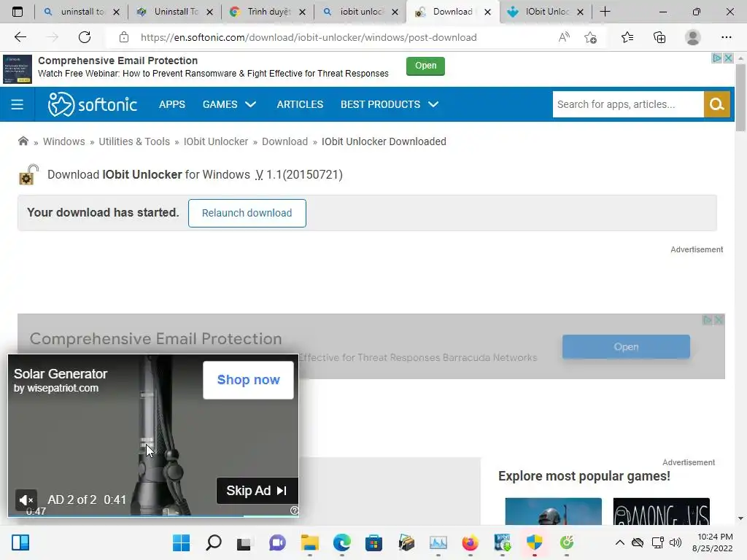Screen dimensions: 747x560
Task: Click the page vertical scrollbar thumb
Action: [x=740, y=98]
